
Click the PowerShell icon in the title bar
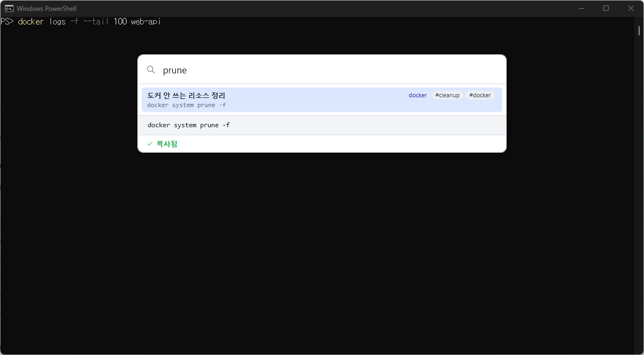coord(9,8)
